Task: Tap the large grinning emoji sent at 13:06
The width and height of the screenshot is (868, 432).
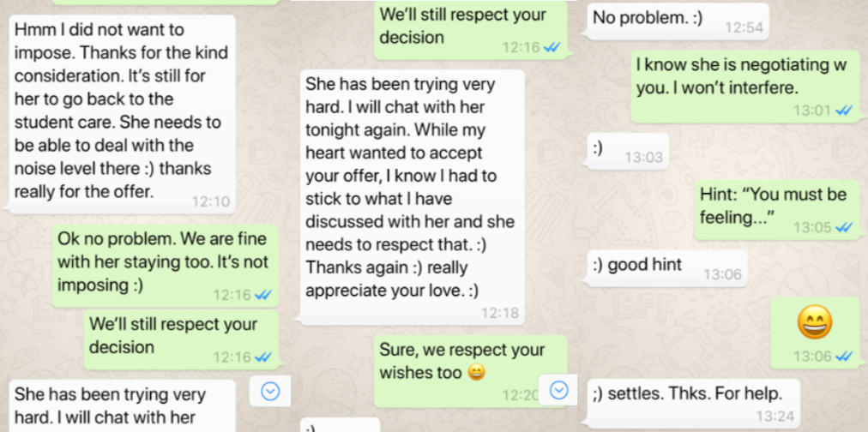Action: click(x=815, y=322)
